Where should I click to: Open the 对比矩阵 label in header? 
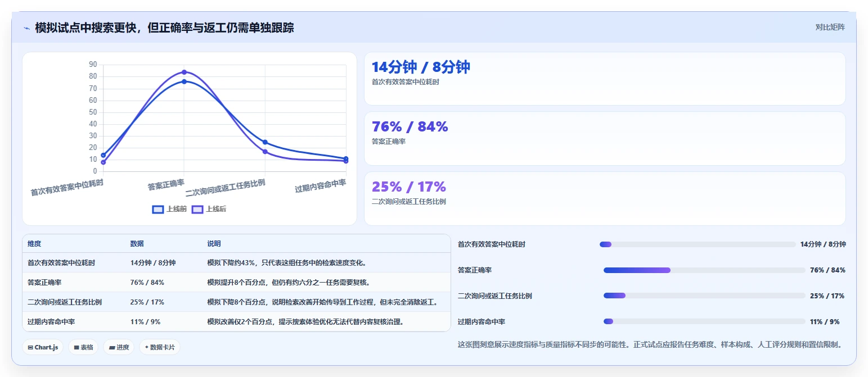(830, 27)
